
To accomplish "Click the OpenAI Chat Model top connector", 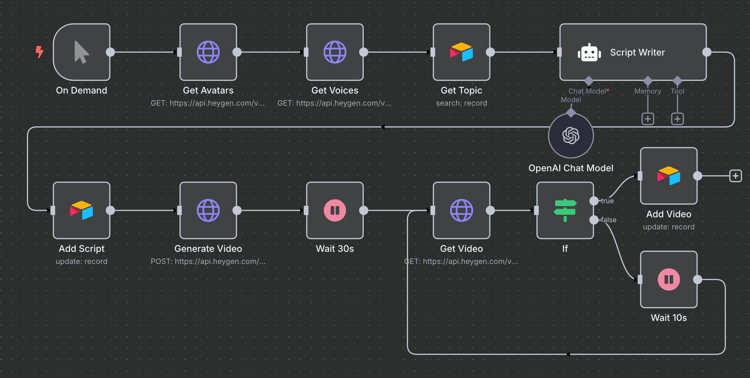I will tap(571, 113).
